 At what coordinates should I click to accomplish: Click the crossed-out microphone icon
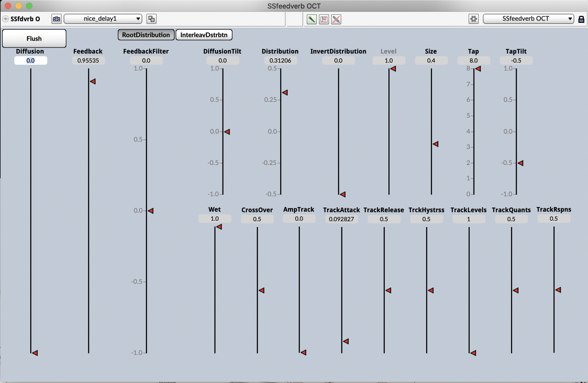[x=336, y=19]
